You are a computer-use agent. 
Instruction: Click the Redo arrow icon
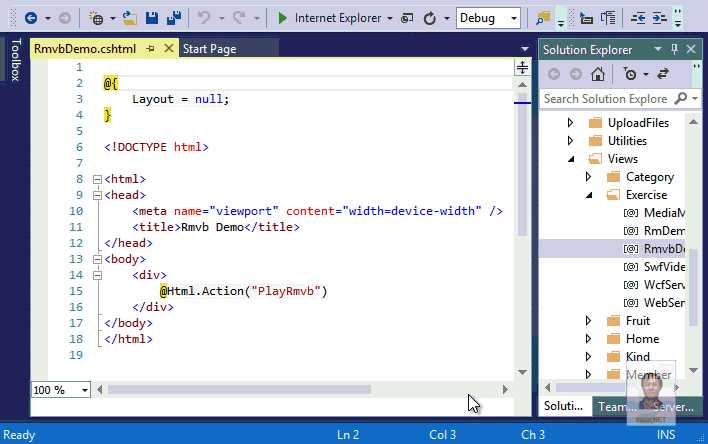(x=239, y=18)
